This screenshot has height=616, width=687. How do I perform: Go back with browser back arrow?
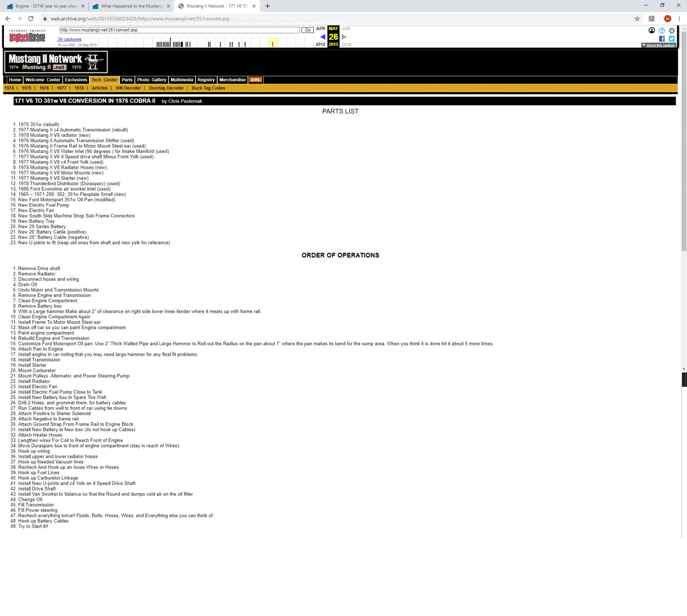tap(8, 18)
